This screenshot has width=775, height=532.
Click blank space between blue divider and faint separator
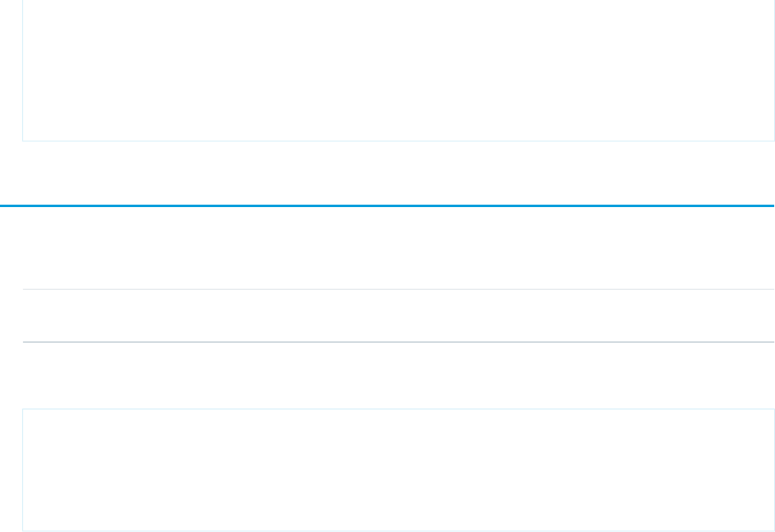point(398,248)
